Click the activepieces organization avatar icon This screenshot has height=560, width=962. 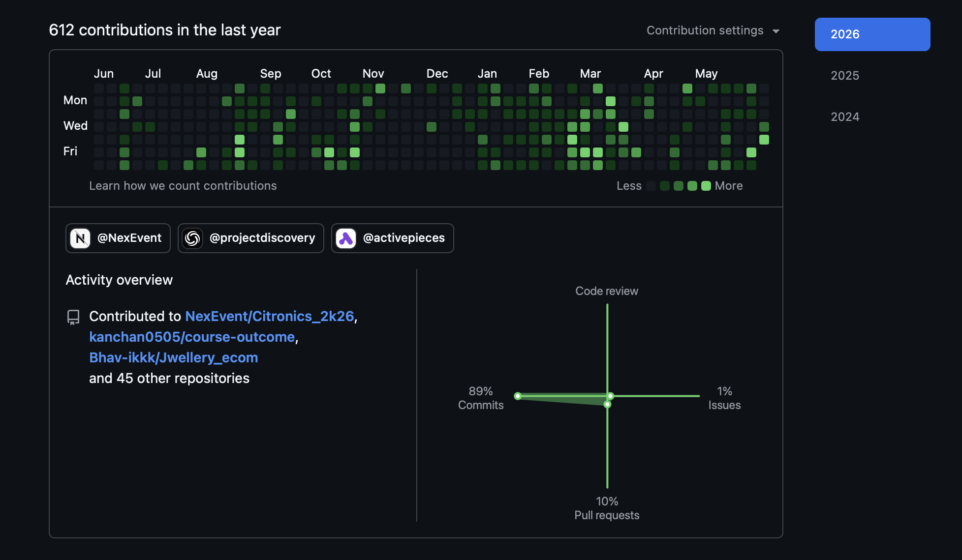[x=346, y=238]
